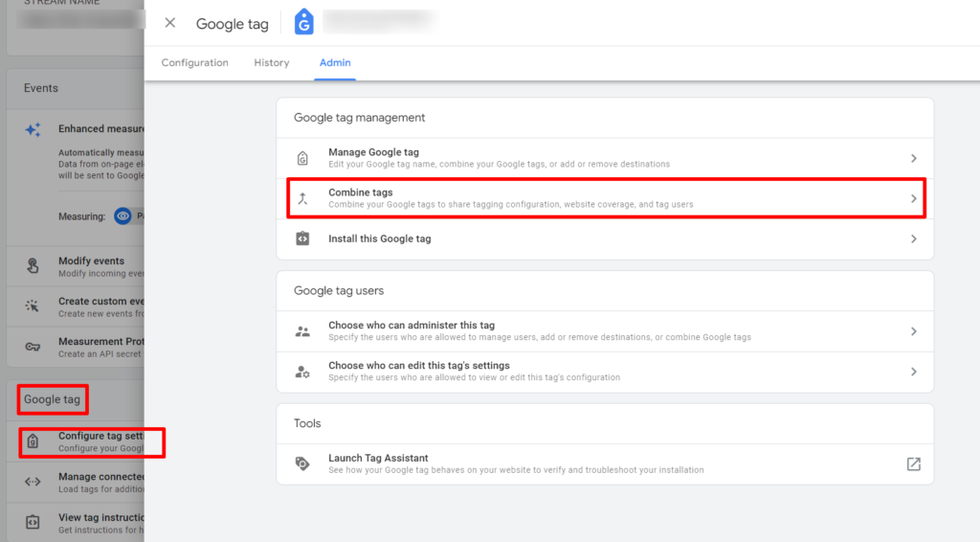Click View tag instructions code icon
The width and height of the screenshot is (980, 542).
33,522
